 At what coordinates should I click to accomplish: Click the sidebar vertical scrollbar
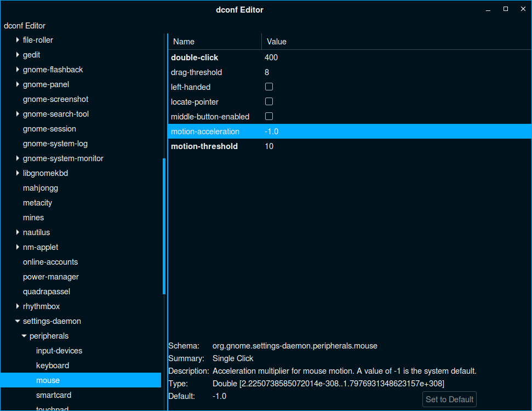coord(164,226)
